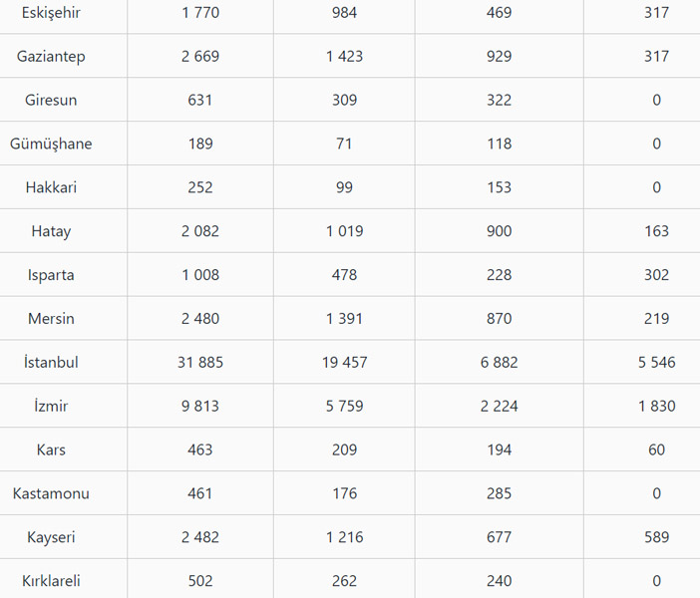700x598 pixels.
Task: Click the Isparta city name cell
Action: coord(51,275)
